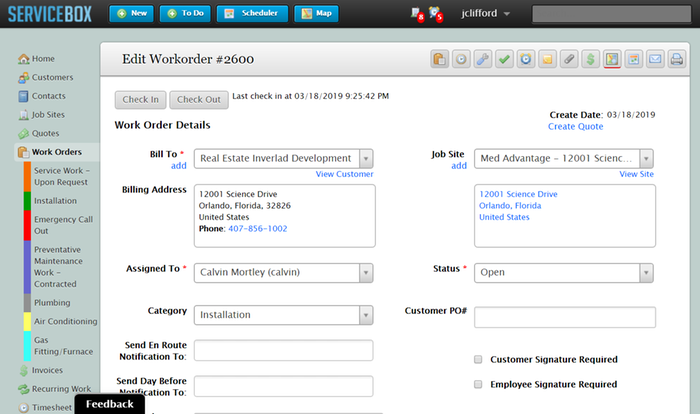
Task: Open the paperclip attachments icon
Action: click(x=569, y=59)
